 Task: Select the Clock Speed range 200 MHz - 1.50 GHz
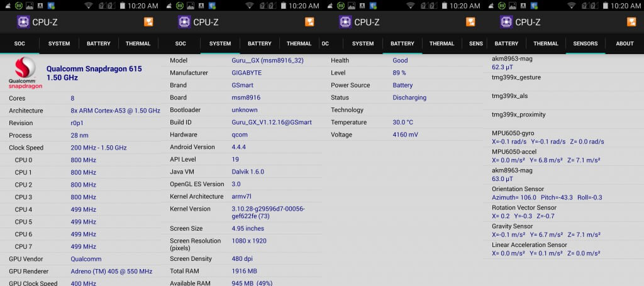tap(99, 148)
